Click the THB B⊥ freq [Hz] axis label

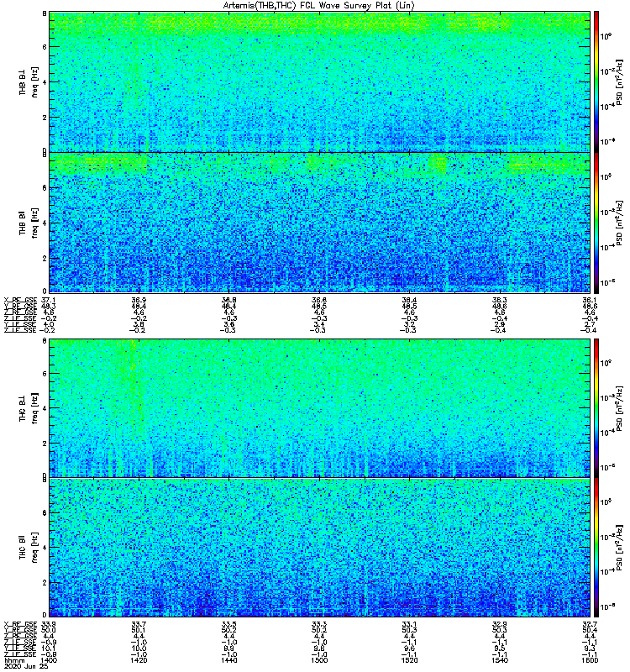(29, 81)
